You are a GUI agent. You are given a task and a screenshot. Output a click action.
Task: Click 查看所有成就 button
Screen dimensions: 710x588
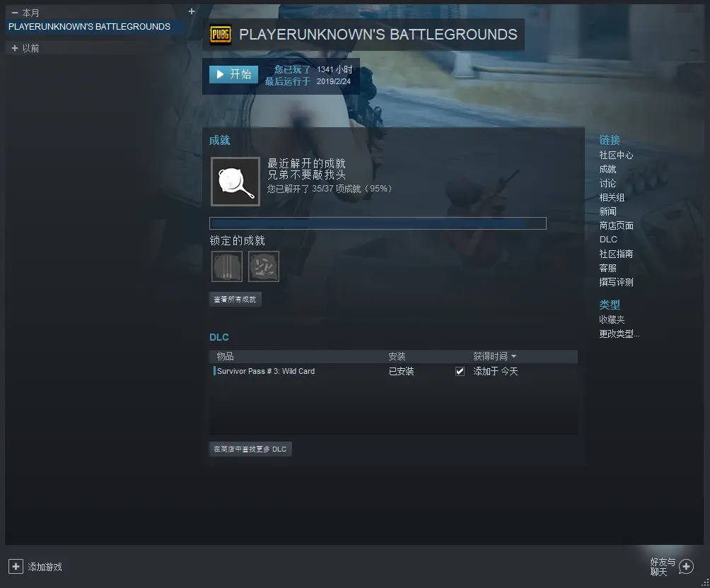point(235,299)
